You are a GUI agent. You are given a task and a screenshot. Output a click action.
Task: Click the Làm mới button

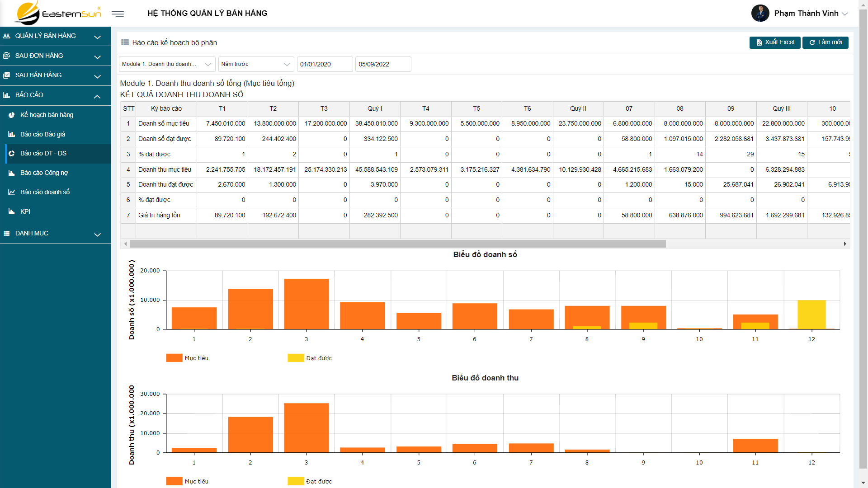[x=826, y=42]
